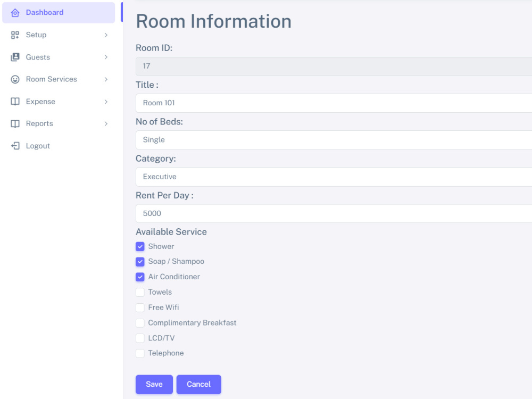
Task: Click the Complimentary Breakfast label
Action: pyautogui.click(x=192, y=323)
